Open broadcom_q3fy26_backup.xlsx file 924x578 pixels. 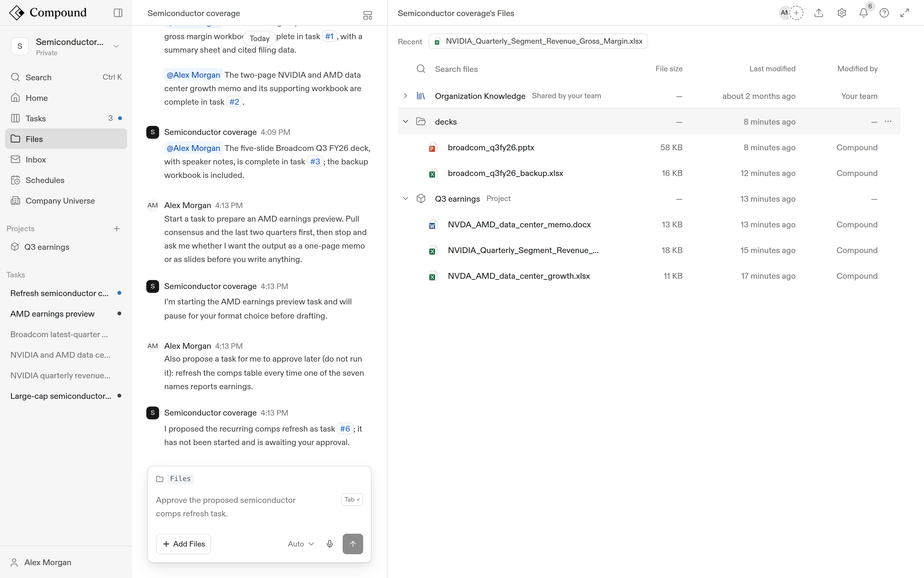(506, 173)
